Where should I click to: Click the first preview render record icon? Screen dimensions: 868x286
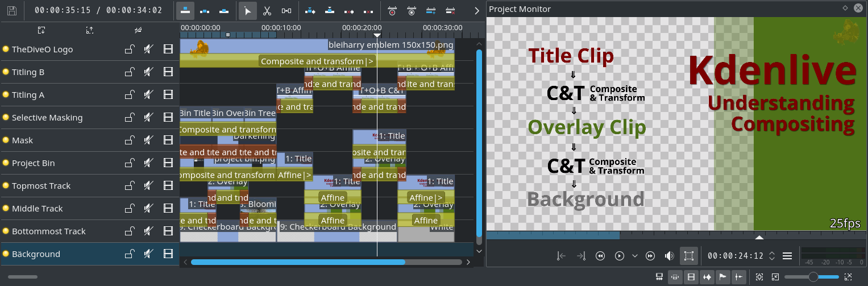point(392,10)
